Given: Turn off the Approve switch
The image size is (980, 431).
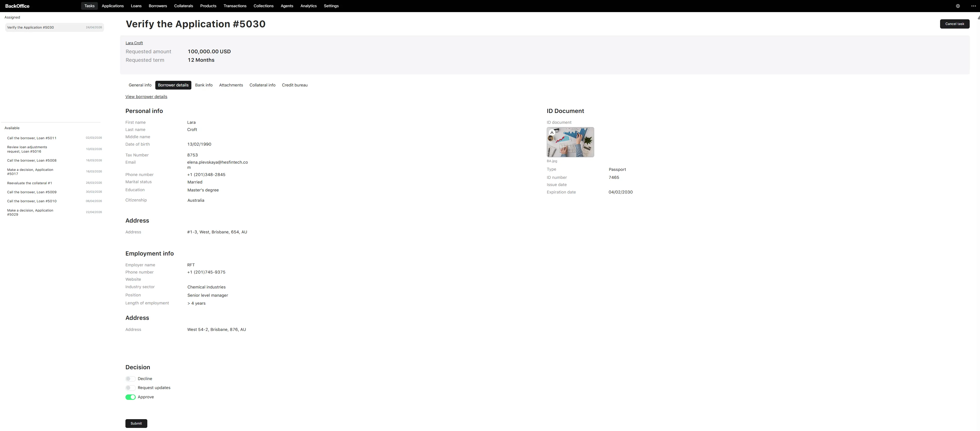Looking at the screenshot, I should coord(131,397).
